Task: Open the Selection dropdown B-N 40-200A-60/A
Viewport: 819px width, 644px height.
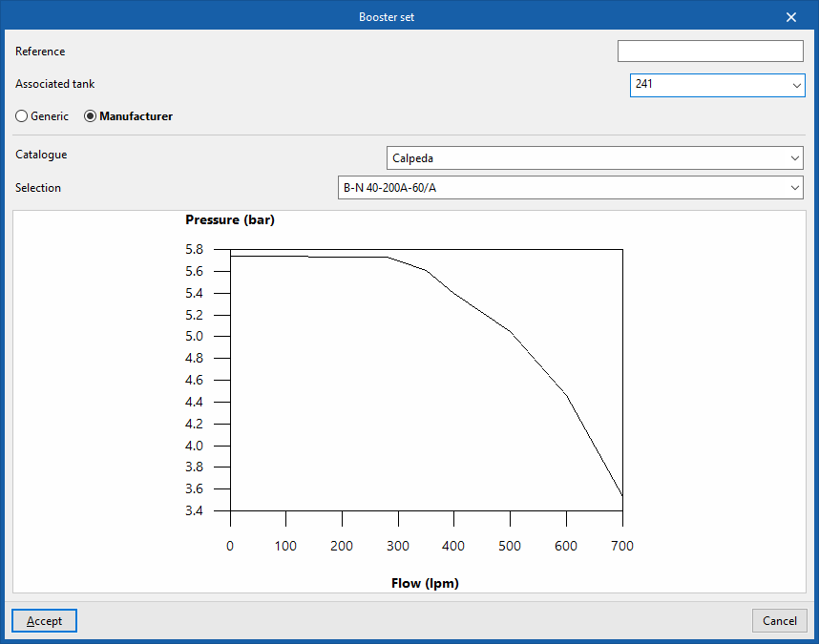Action: click(x=571, y=187)
